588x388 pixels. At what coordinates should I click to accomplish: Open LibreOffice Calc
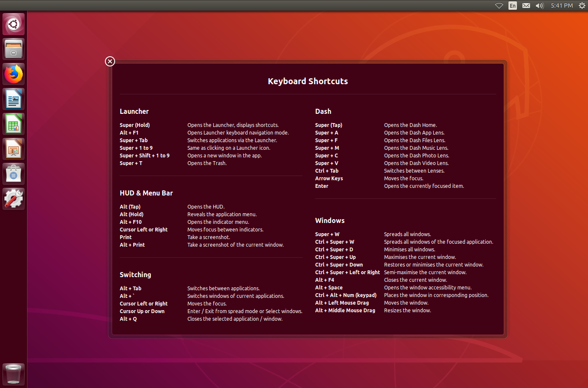coord(13,124)
